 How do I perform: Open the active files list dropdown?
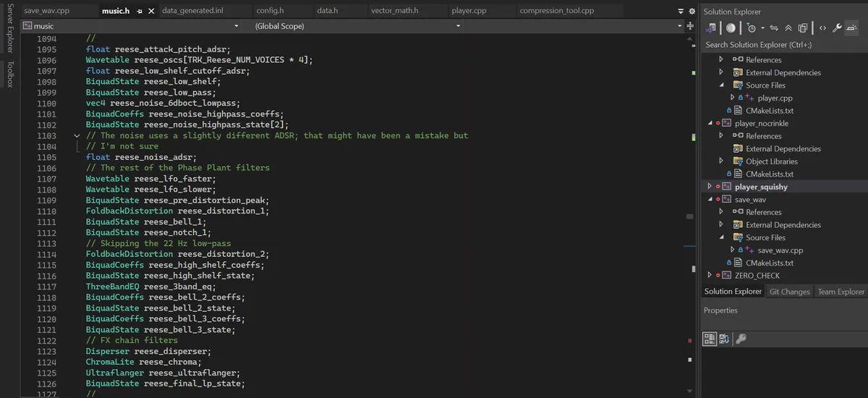[681, 12]
